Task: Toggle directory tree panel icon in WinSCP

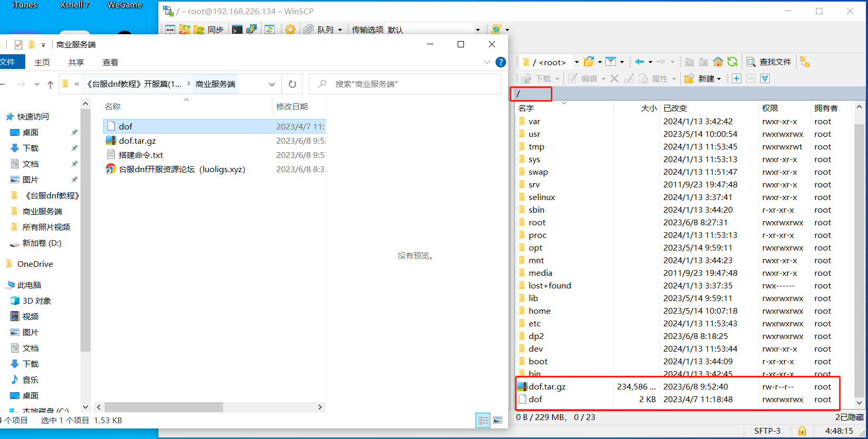Action: 805,62
